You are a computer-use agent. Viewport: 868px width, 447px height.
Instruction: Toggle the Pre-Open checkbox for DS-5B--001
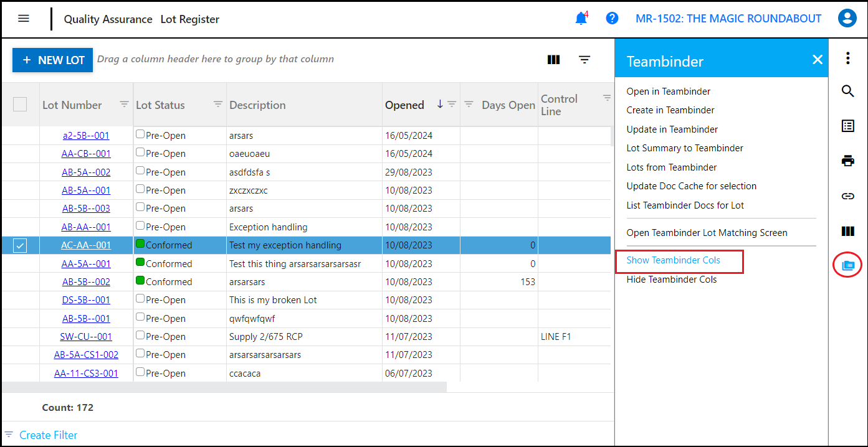[140, 298]
